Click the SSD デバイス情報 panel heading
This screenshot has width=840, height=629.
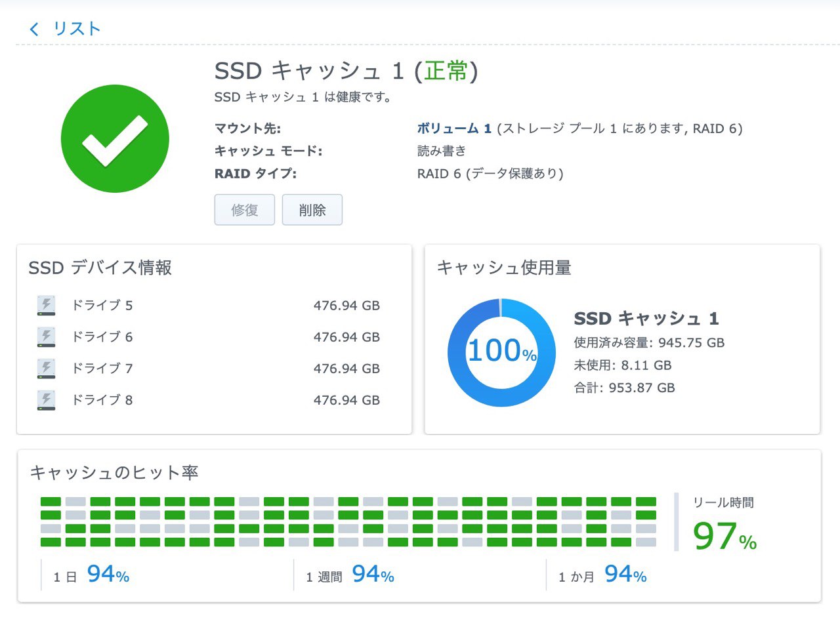pyautogui.click(x=100, y=268)
